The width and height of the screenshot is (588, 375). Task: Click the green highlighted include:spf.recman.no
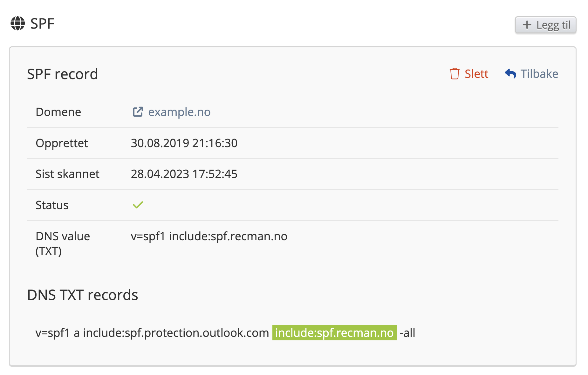click(x=334, y=333)
